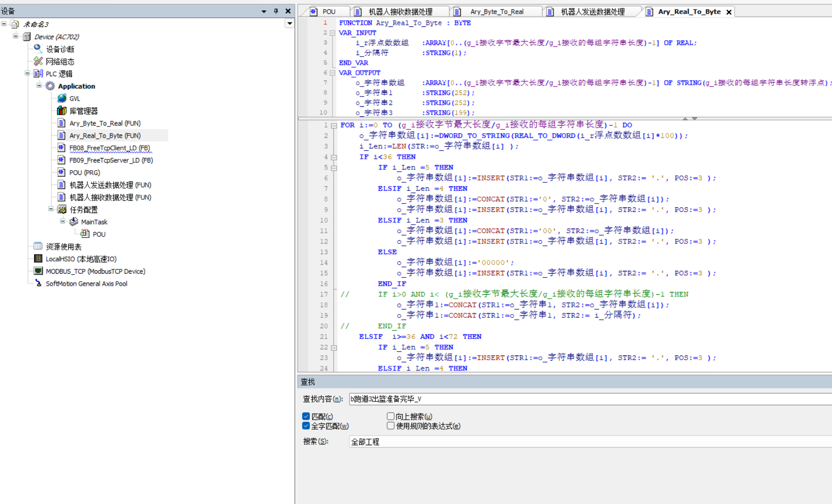The height and width of the screenshot is (504, 832).
Task: Click the split-pane collapse arrows between editors
Action: coord(689,118)
